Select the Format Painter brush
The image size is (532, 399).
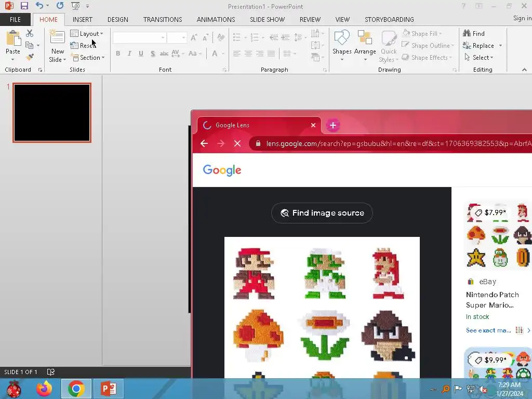coord(30,57)
